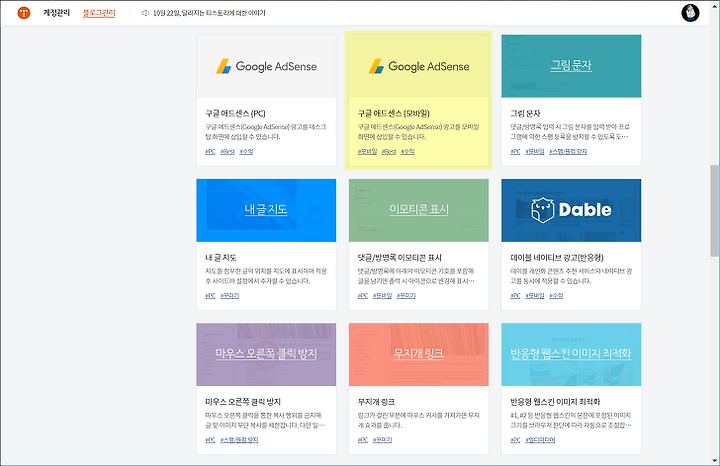Click #PC tag under 구글 애드센스 (PC)

point(210,152)
